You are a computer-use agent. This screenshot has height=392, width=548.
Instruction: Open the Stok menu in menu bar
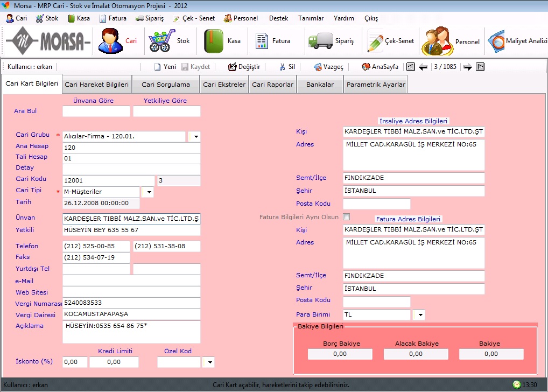pyautogui.click(x=47, y=18)
